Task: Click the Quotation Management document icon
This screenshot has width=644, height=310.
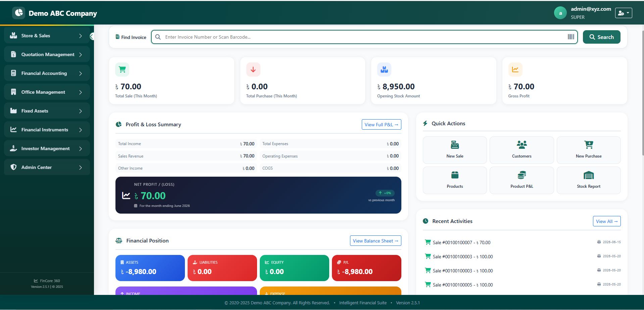Action: point(13,54)
